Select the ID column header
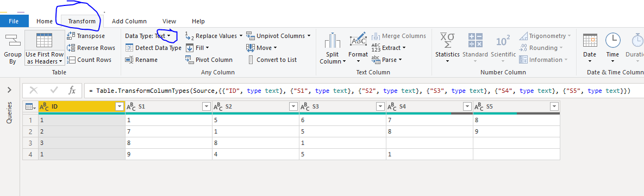 (82, 106)
